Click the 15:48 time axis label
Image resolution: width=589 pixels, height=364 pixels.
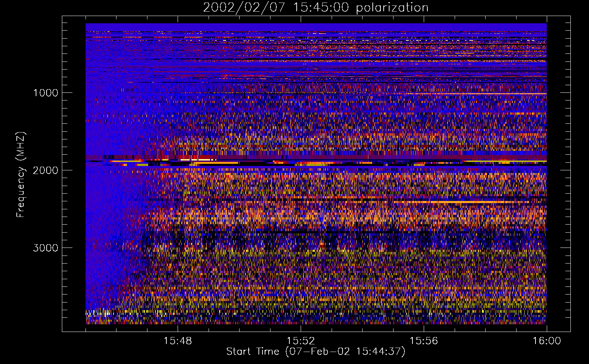click(x=178, y=341)
